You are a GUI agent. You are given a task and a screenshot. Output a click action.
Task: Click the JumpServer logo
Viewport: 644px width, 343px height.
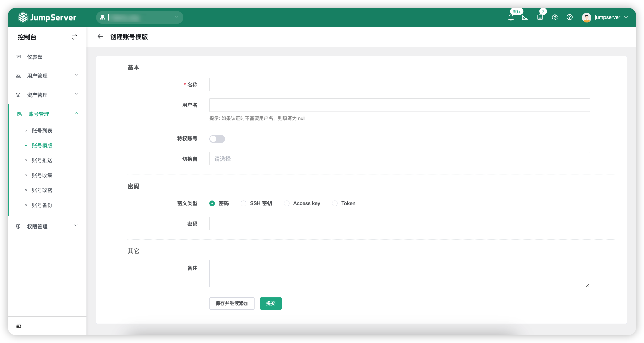click(x=47, y=17)
